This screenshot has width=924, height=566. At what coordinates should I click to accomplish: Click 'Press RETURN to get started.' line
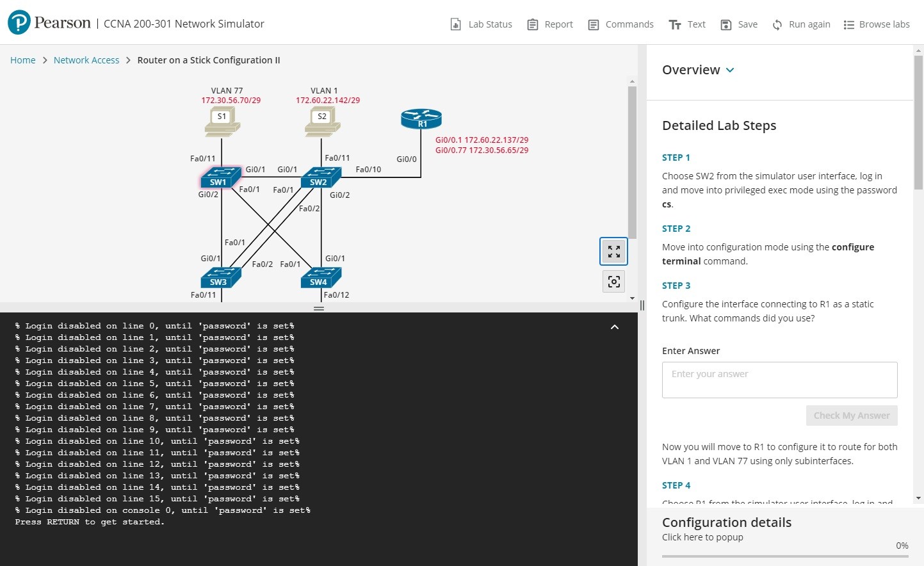(x=90, y=522)
